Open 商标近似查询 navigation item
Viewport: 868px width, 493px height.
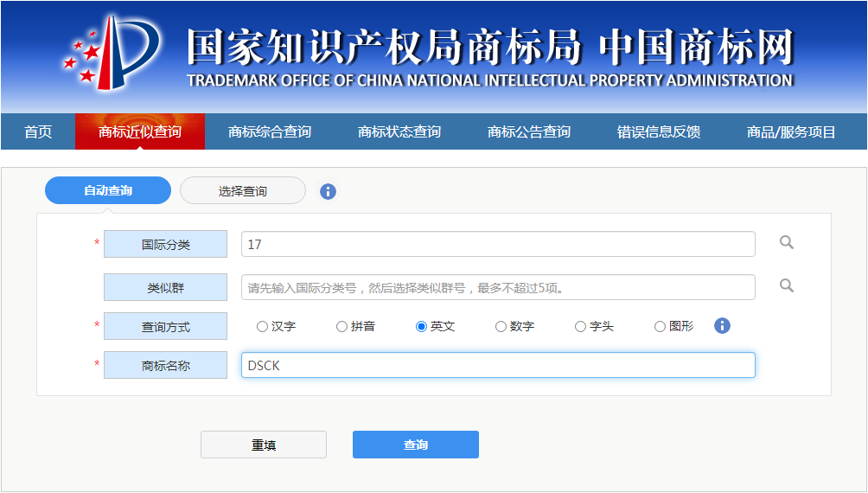[x=140, y=131]
